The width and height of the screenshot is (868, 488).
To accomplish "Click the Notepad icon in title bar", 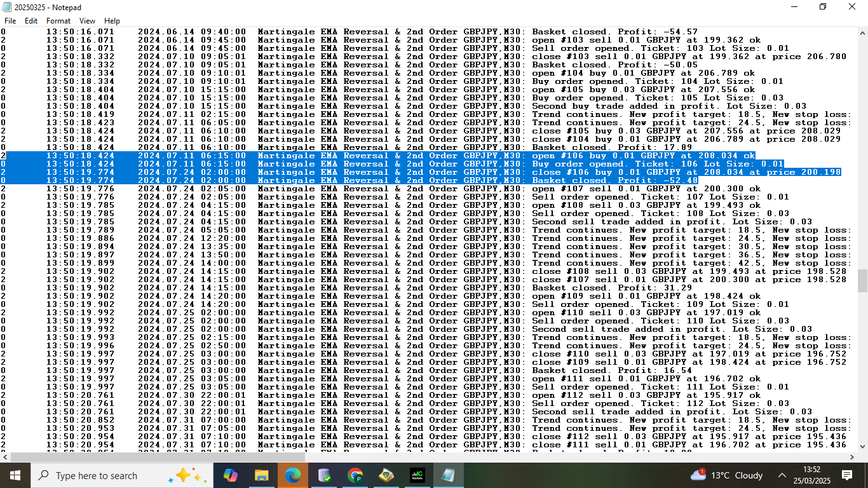I will pos(8,6).
